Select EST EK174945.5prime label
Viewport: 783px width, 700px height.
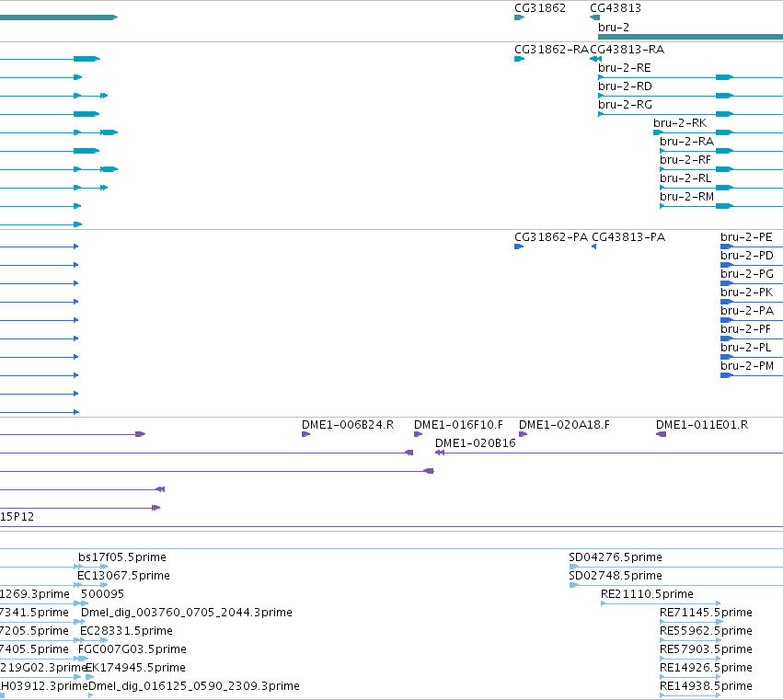click(135, 668)
